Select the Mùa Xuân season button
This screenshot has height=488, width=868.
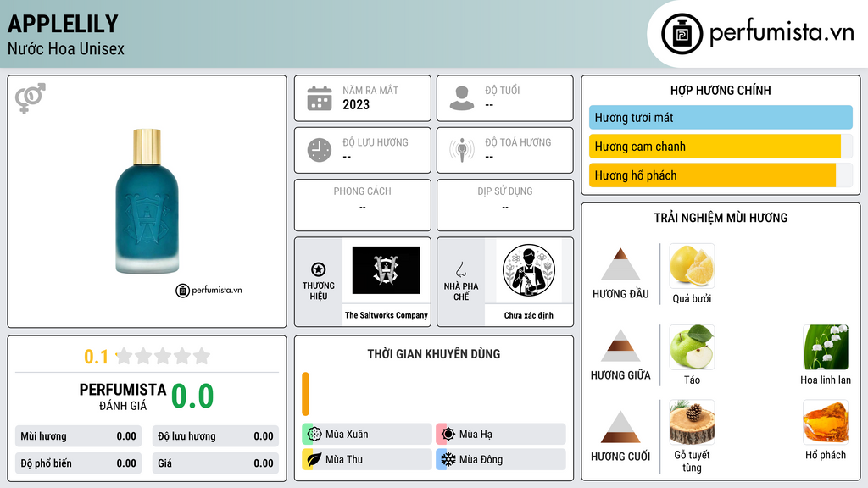click(367, 435)
